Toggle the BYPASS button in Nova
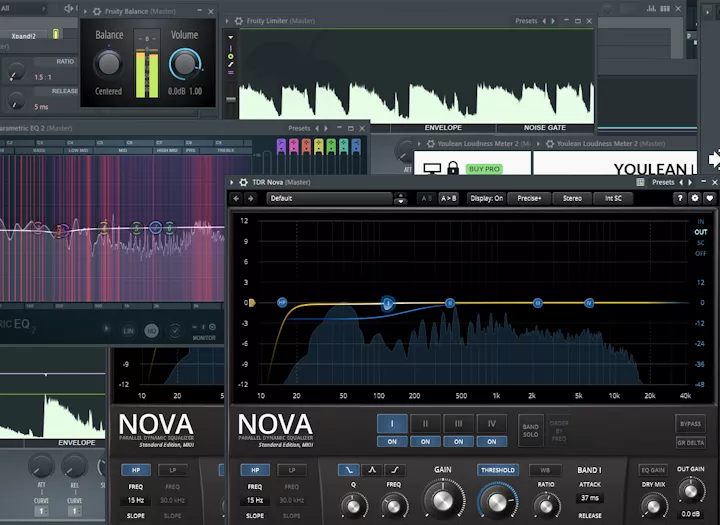The width and height of the screenshot is (720, 525). [x=690, y=424]
